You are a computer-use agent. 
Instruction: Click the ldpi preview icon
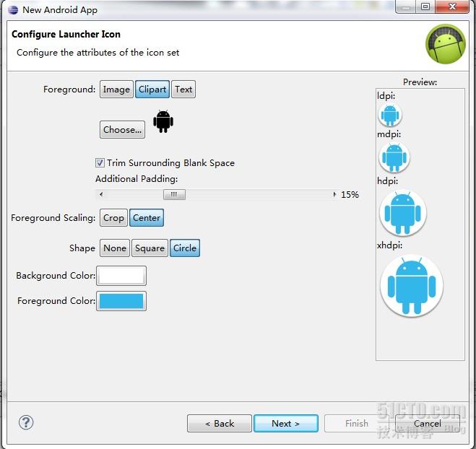tap(390, 115)
